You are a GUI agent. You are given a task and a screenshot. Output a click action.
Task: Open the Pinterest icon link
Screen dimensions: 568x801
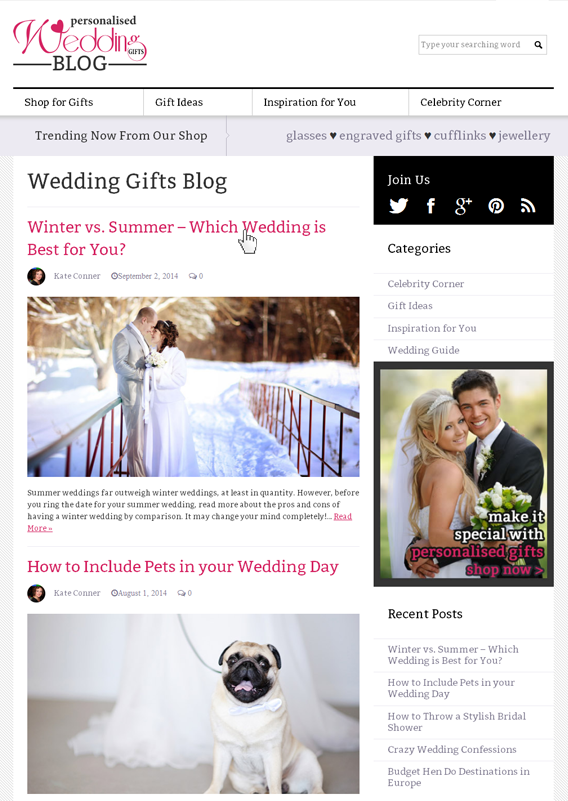pyautogui.click(x=496, y=205)
